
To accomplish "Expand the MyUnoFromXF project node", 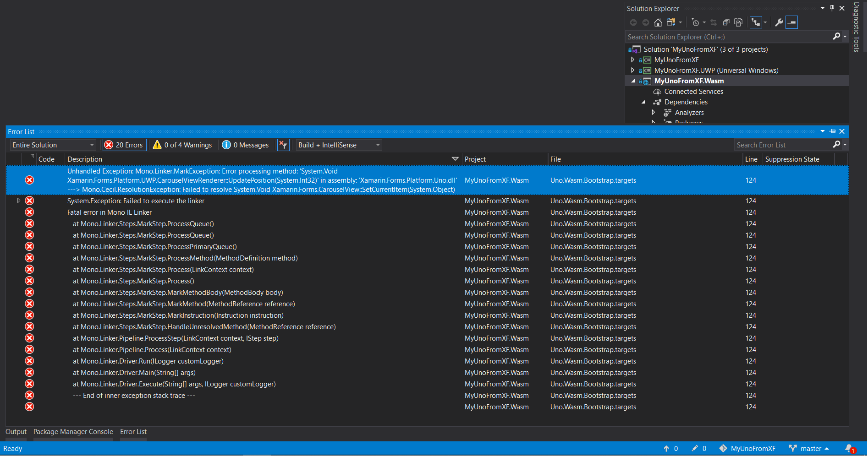I will 633,60.
